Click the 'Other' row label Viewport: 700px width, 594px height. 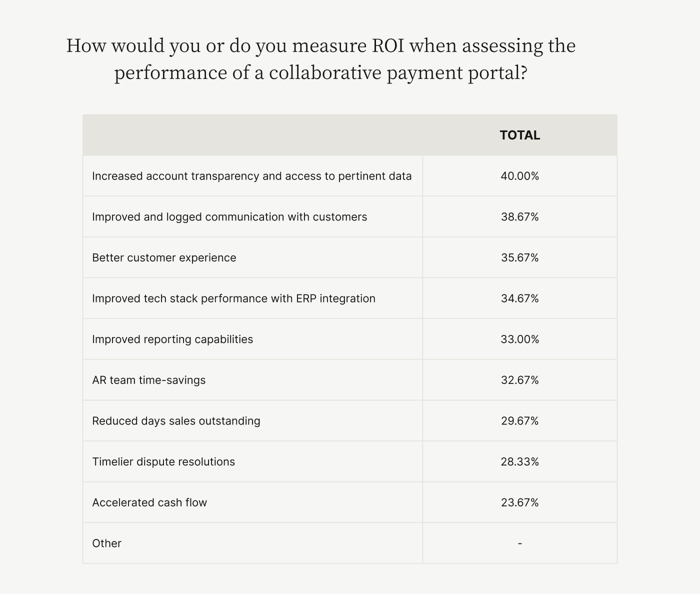106,543
